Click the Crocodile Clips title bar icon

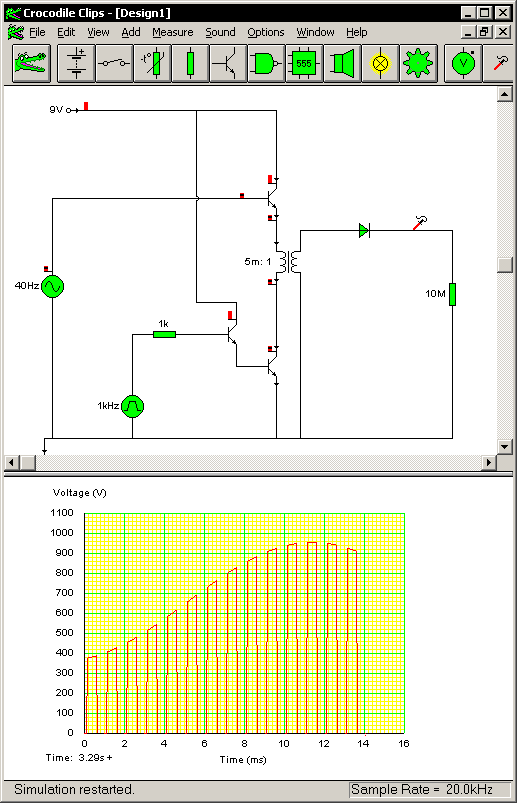tap(13, 13)
